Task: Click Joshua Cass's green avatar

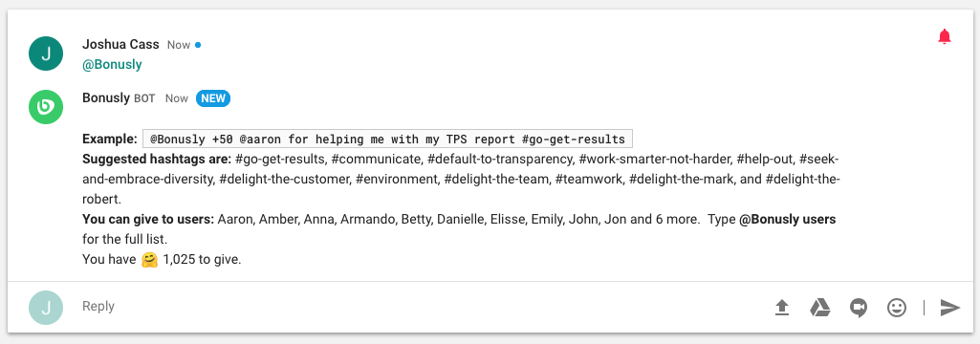Action: (x=46, y=54)
